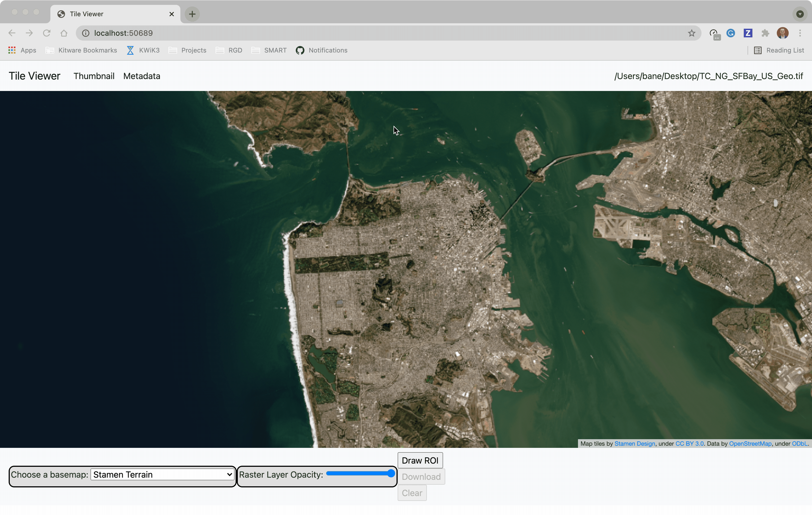
Task: Select Stamen Terrain basemap option
Action: pos(163,474)
